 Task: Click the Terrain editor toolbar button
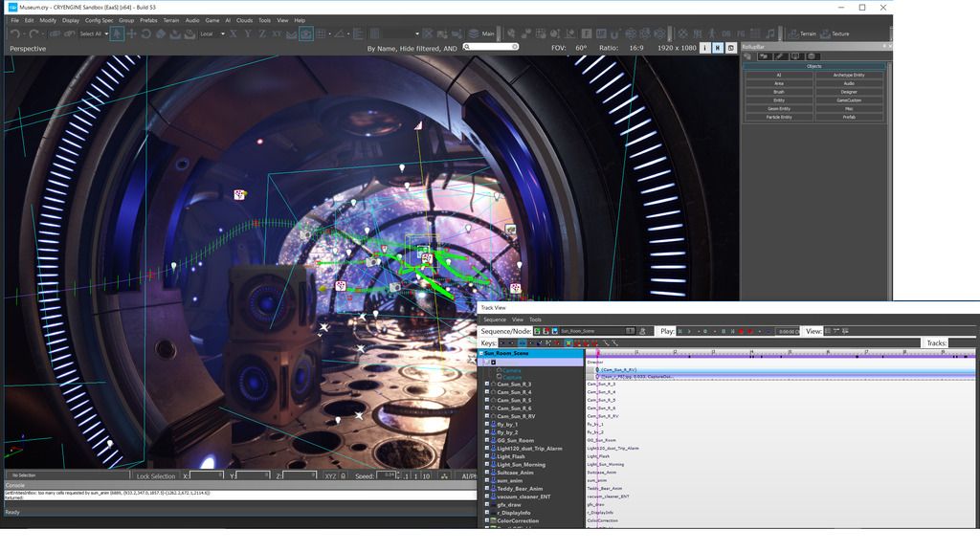803,33
